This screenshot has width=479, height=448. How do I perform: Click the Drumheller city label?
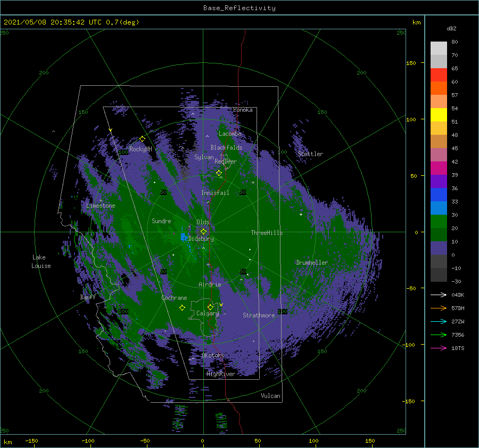pyautogui.click(x=312, y=263)
